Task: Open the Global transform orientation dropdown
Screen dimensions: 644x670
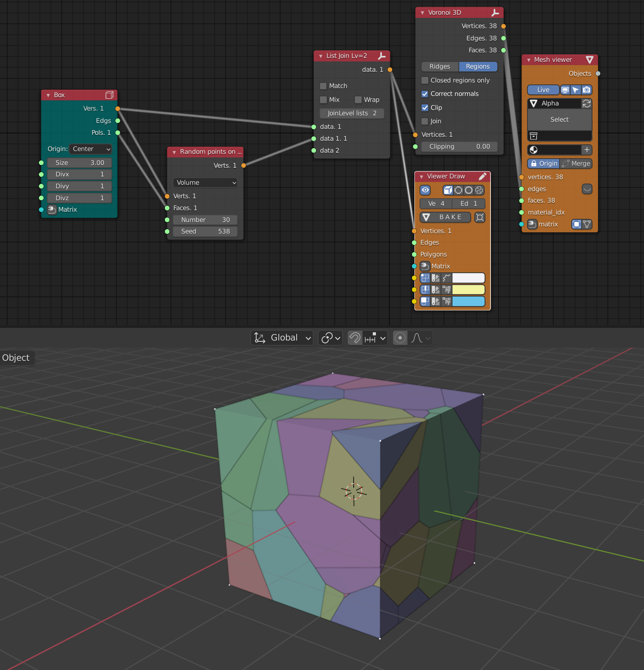Action: click(x=282, y=338)
